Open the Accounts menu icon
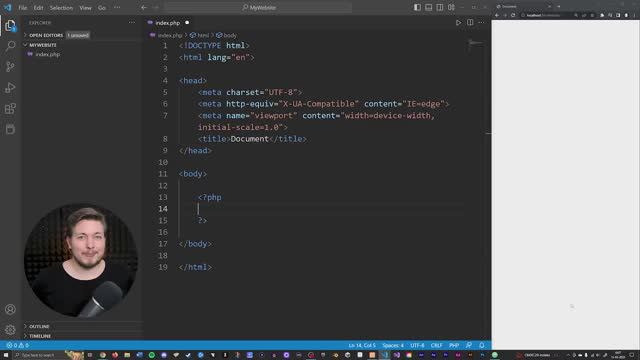The image size is (640, 360). click(x=10, y=309)
